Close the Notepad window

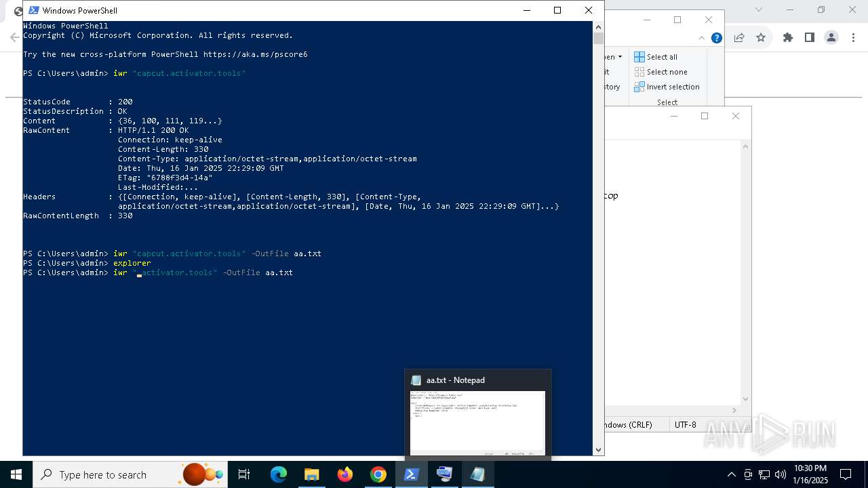(x=736, y=116)
